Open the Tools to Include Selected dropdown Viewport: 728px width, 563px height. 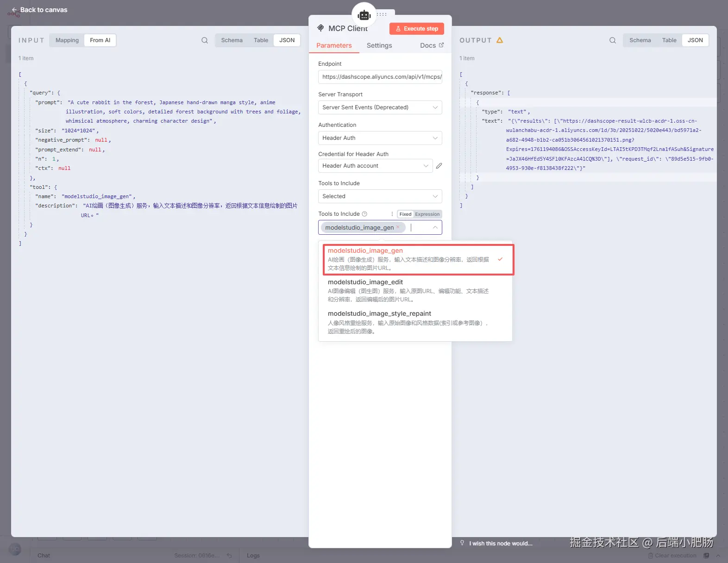tap(380, 196)
